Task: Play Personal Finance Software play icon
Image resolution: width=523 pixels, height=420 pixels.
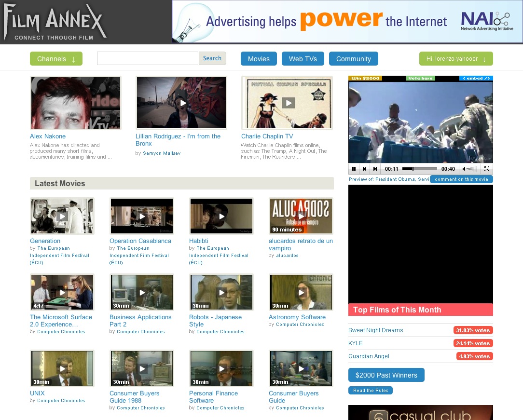Action: [x=222, y=369]
